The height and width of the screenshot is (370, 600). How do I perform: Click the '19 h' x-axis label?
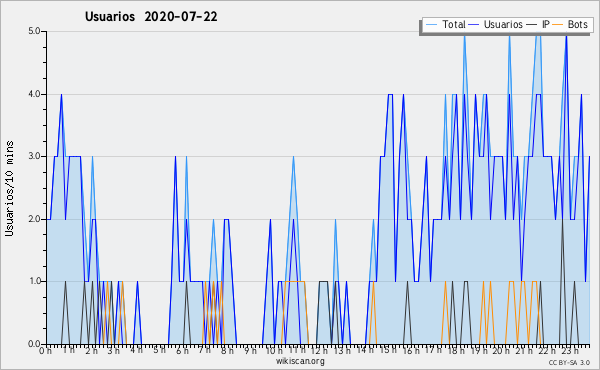[479, 350]
